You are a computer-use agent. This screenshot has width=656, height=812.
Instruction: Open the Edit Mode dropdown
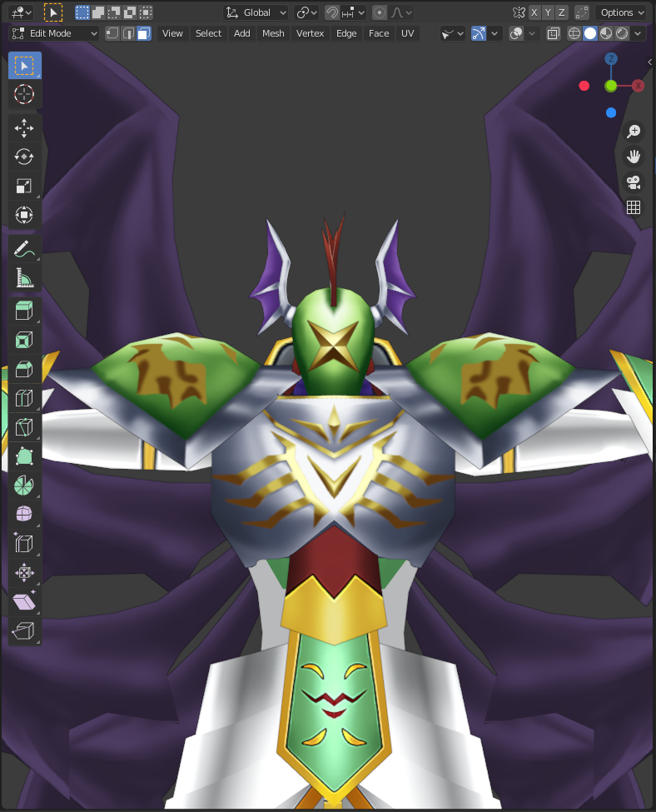tap(55, 33)
